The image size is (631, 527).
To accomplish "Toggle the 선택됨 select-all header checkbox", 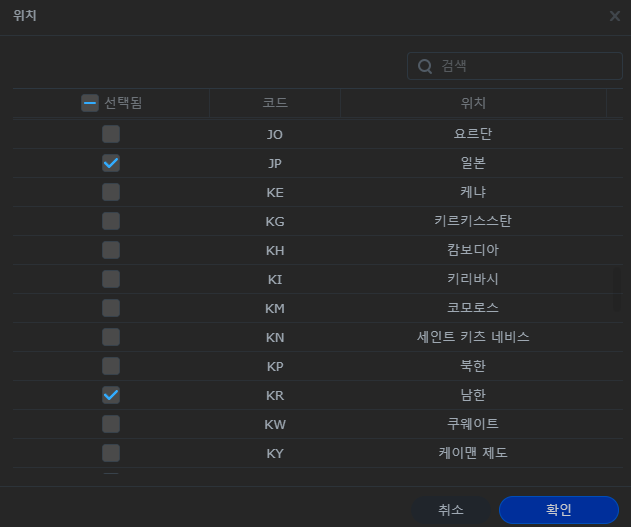I will pos(90,103).
